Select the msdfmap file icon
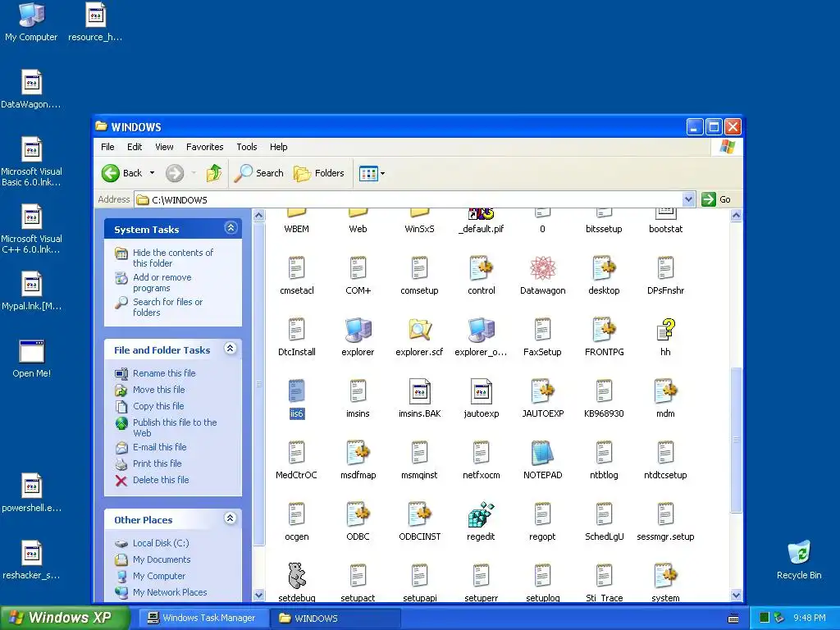840x630 pixels. pyautogui.click(x=358, y=453)
